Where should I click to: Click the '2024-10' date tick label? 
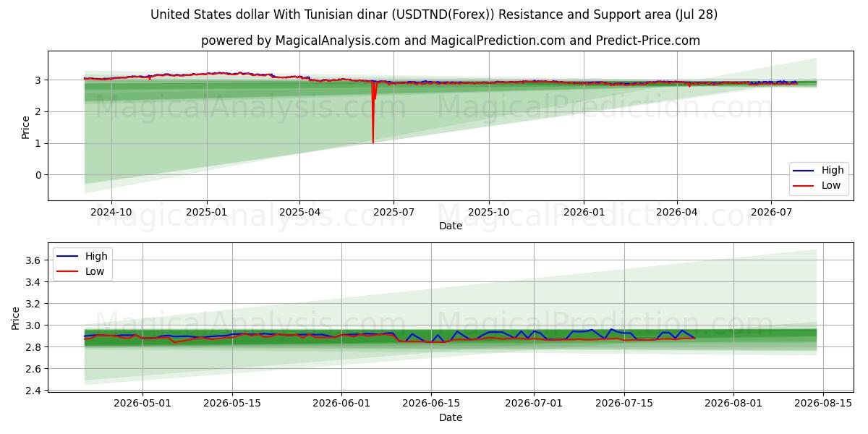pos(111,212)
